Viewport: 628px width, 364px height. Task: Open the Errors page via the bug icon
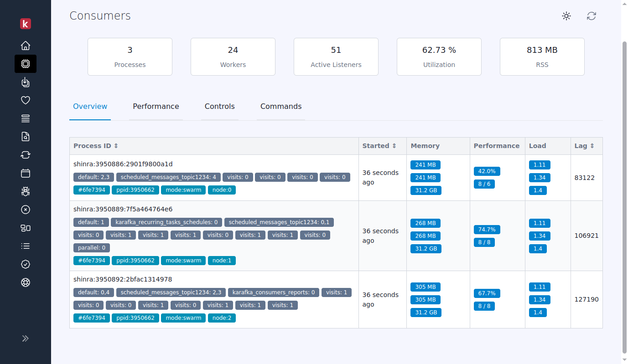(26, 191)
